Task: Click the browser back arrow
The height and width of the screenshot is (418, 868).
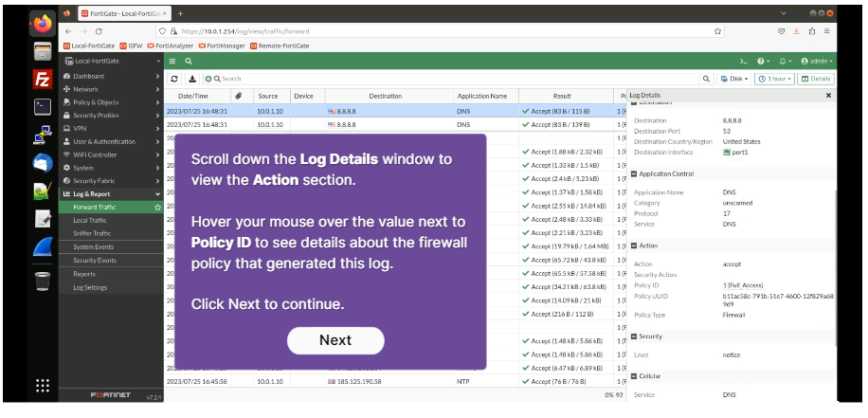Action: [68, 31]
